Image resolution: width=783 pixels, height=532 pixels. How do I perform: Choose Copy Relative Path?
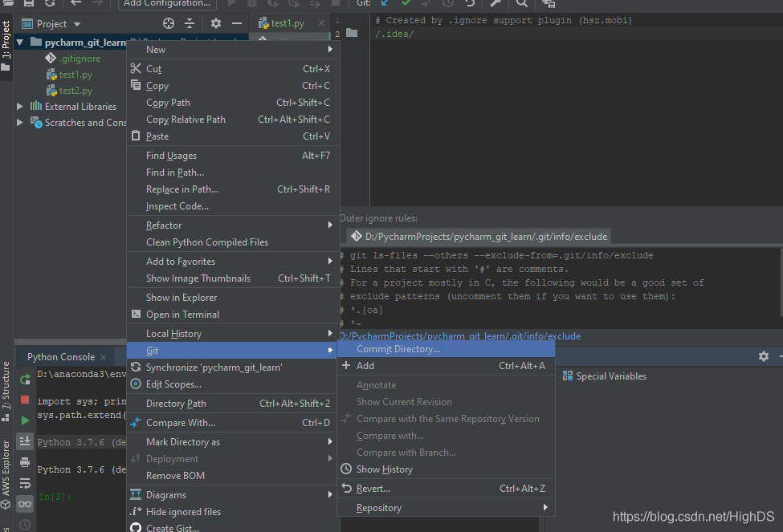point(233,120)
